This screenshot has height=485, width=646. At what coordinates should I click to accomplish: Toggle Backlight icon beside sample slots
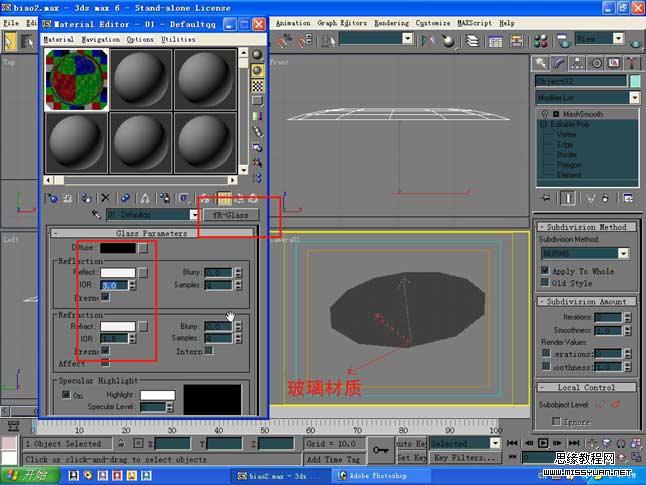pos(257,70)
